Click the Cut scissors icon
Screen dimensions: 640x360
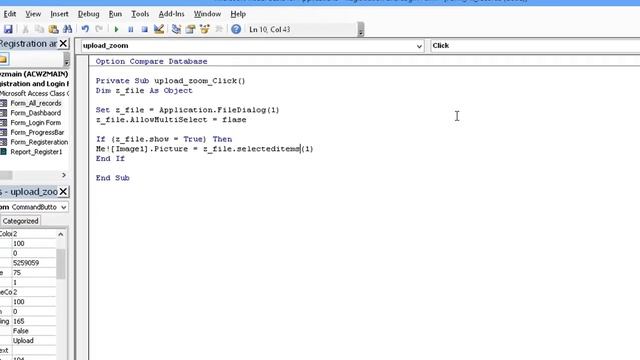(x=25, y=29)
